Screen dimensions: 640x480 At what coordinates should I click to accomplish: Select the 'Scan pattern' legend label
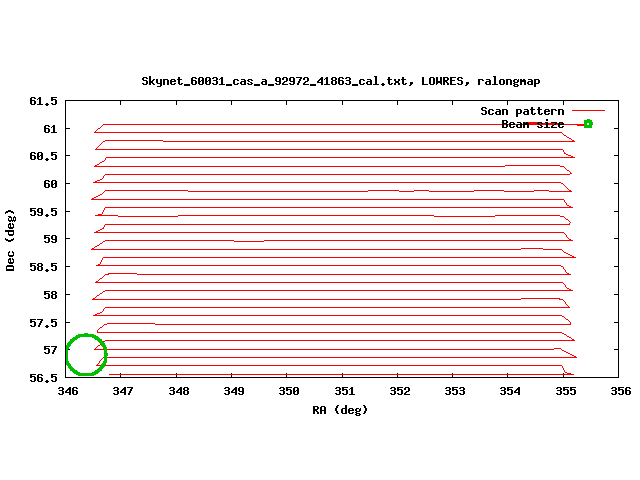pyautogui.click(x=522, y=111)
